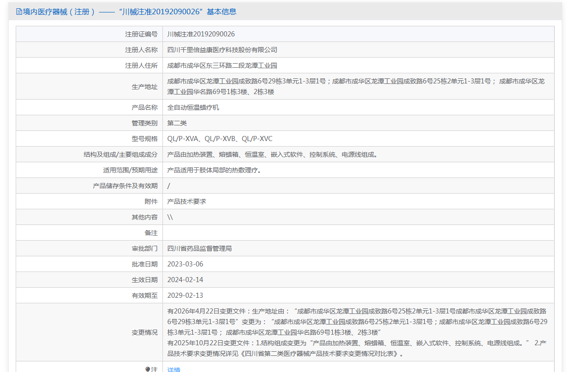Viewport: 588px width, 372px height.
Task: Click the 其他内容 label
Action: (x=144, y=217)
